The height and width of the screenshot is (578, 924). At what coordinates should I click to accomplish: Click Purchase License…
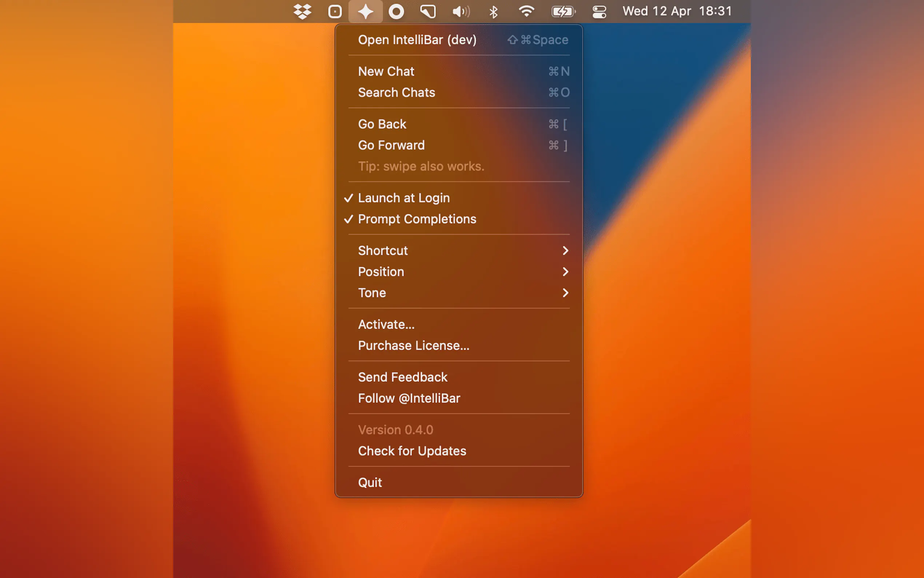coord(413,345)
